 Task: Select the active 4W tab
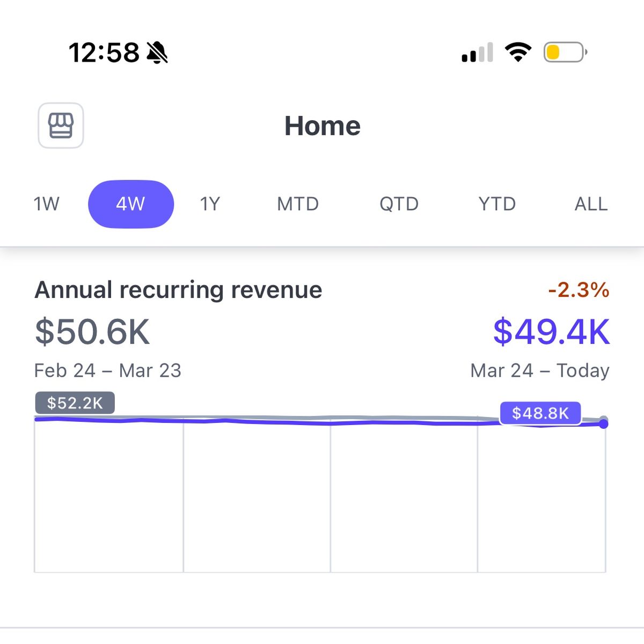(x=130, y=203)
